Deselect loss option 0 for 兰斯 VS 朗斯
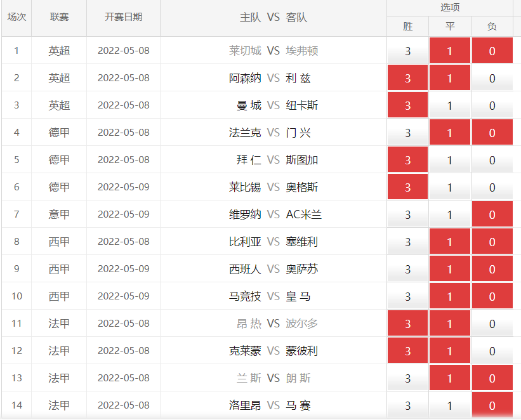Image resolution: width=521 pixels, height=420 pixels. [x=492, y=377]
